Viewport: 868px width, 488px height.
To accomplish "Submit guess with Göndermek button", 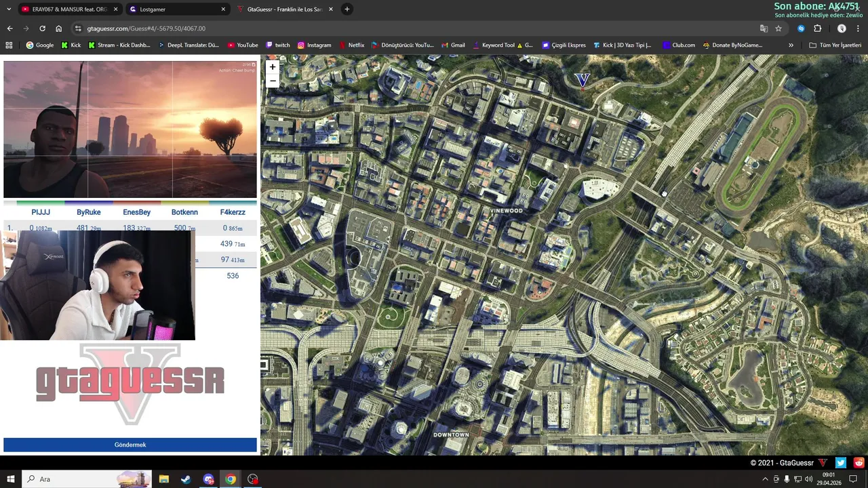I will 130,445.
